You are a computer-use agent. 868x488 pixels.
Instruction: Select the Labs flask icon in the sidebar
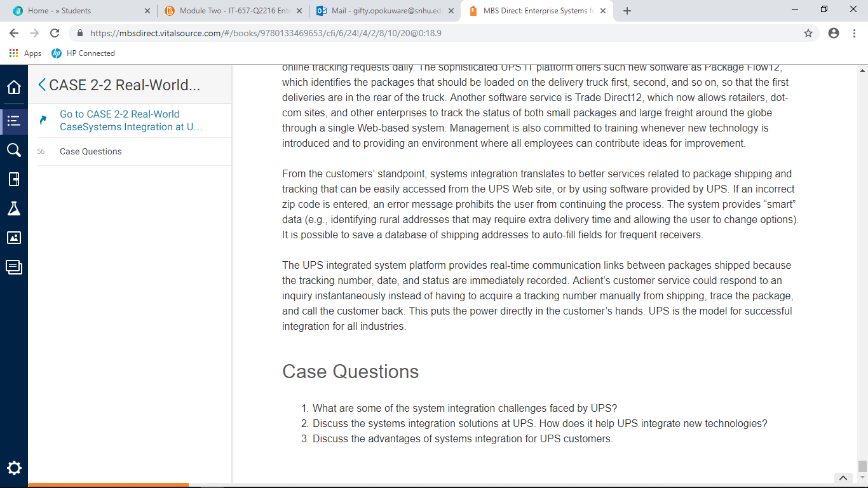pyautogui.click(x=14, y=208)
